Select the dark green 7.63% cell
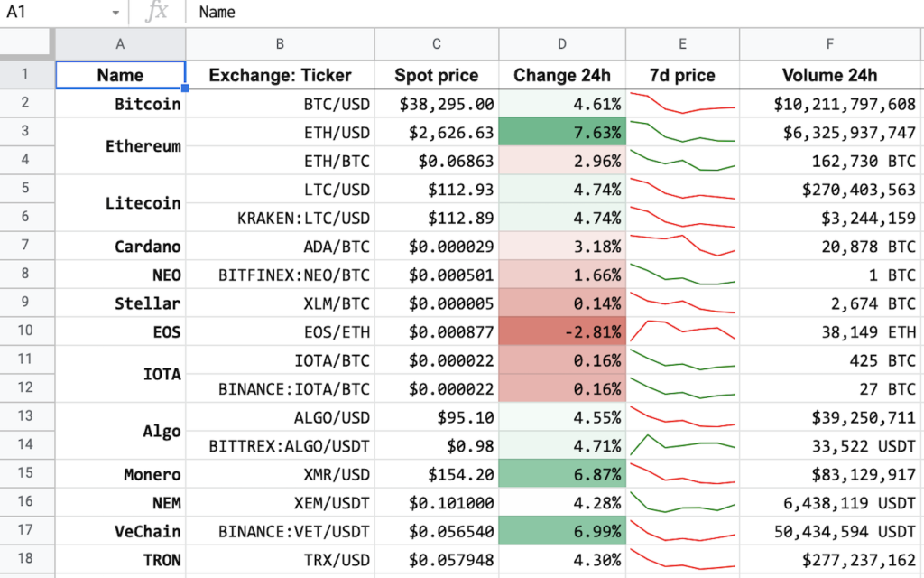This screenshot has width=924, height=578. click(562, 133)
